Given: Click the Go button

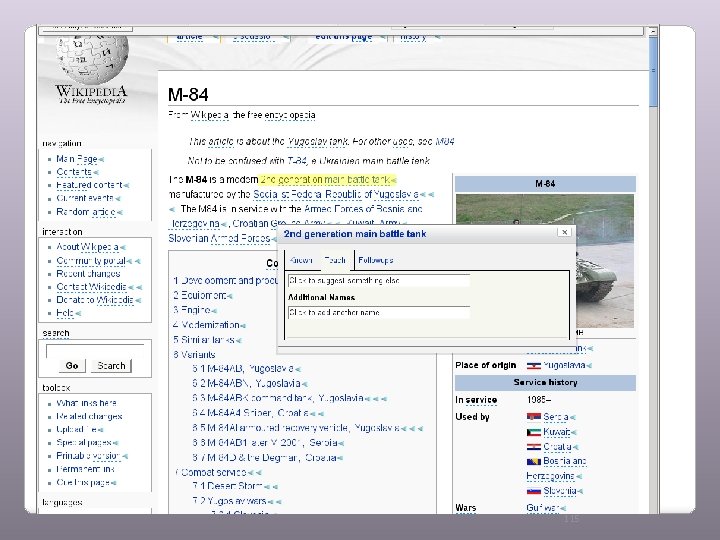Looking at the screenshot, I should click(72, 366).
